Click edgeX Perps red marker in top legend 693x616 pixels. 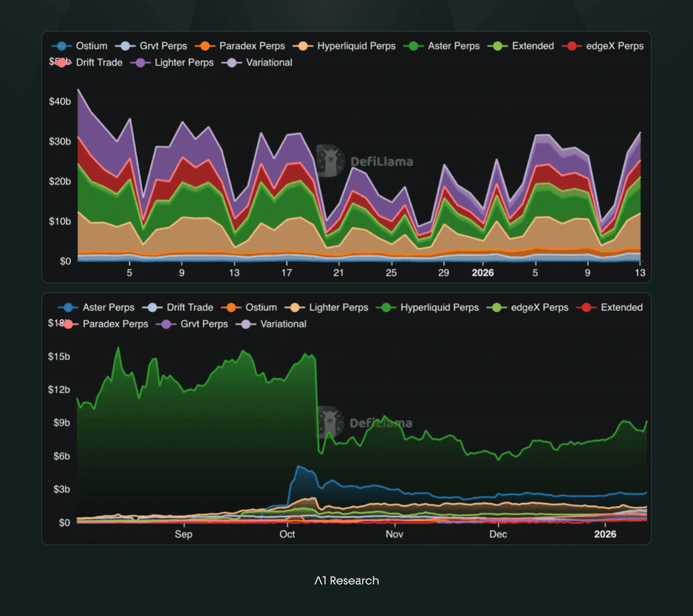point(571,46)
